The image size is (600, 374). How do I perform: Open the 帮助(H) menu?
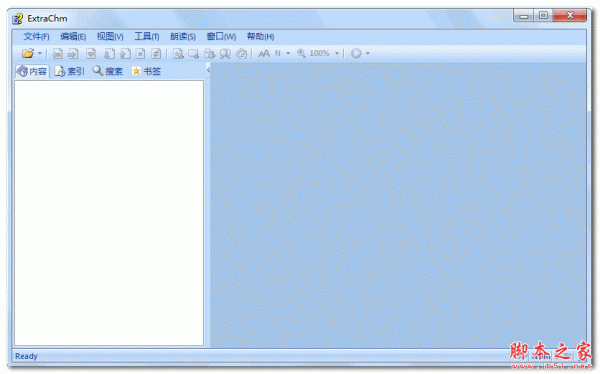(260, 36)
